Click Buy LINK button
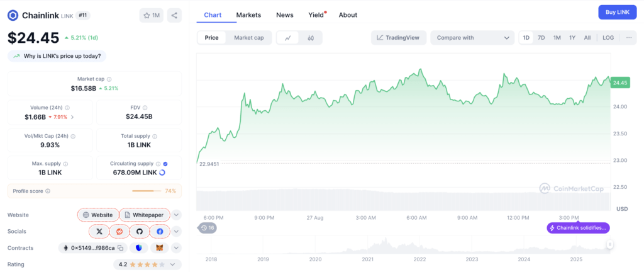Image resolution: width=644 pixels, height=272 pixels. 618,13
